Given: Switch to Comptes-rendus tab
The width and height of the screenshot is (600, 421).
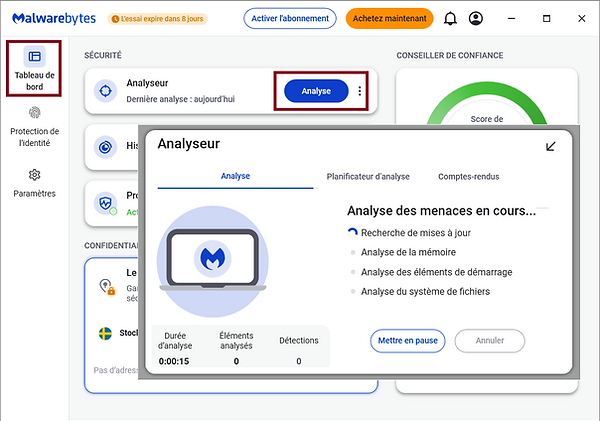Looking at the screenshot, I should (469, 176).
